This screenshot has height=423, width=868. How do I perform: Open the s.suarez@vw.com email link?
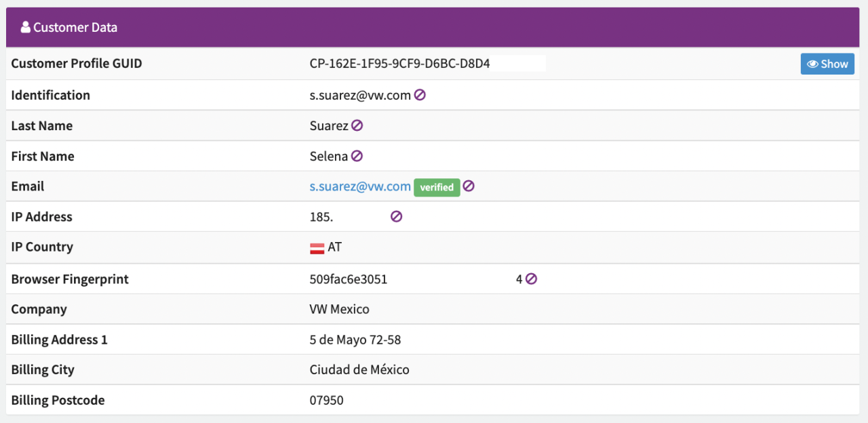pyautogui.click(x=360, y=186)
